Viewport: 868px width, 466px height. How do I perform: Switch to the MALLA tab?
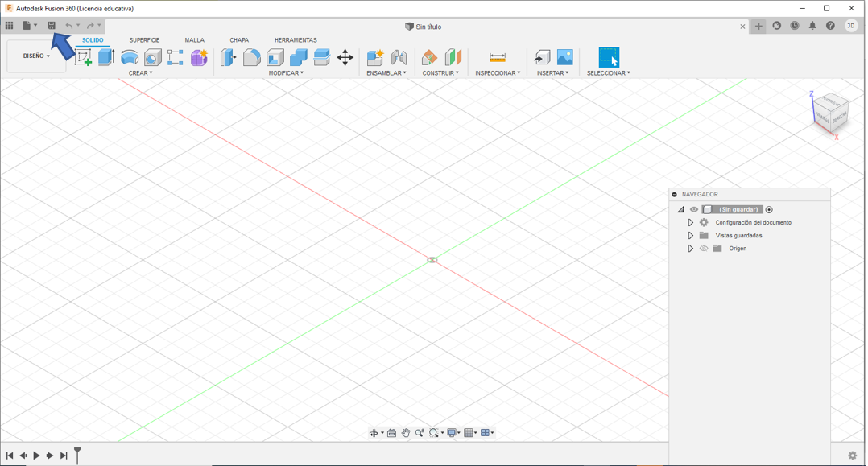click(194, 40)
